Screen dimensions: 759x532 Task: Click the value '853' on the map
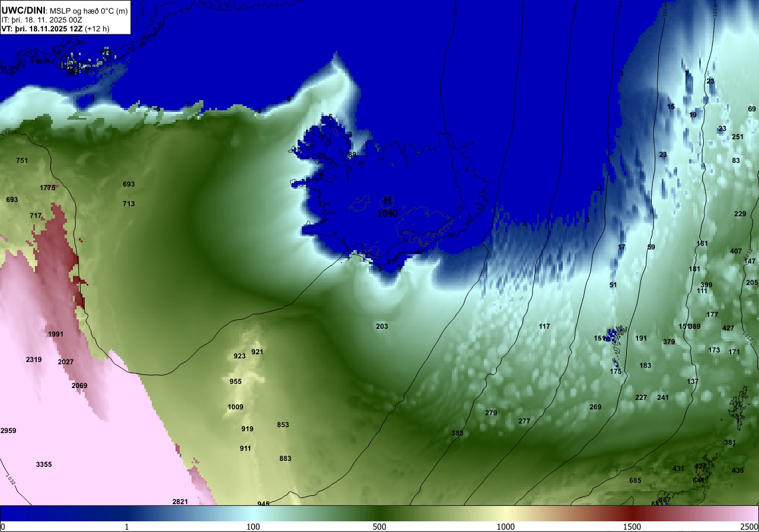(283, 425)
